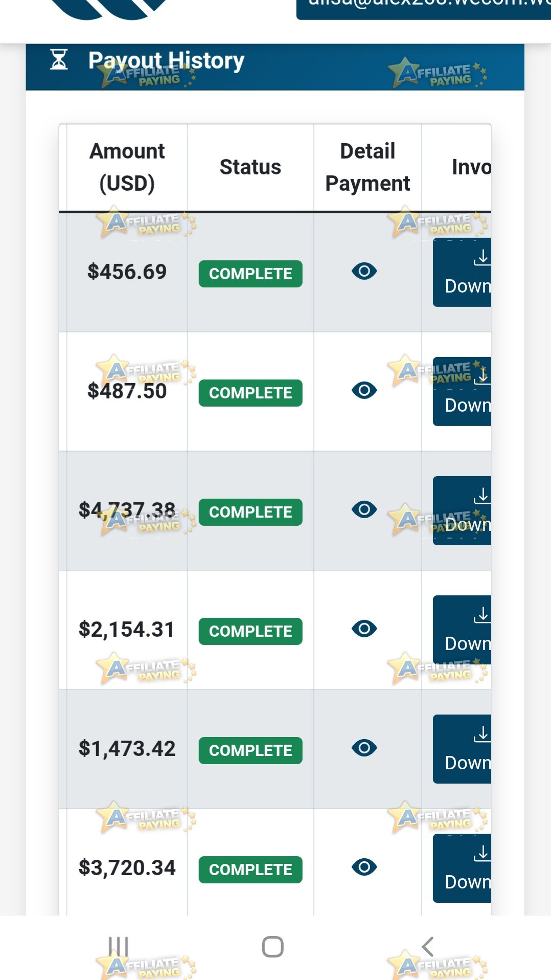This screenshot has width=551, height=980.
Task: Open eye icon for $2,154.31 payout
Action: point(364,629)
